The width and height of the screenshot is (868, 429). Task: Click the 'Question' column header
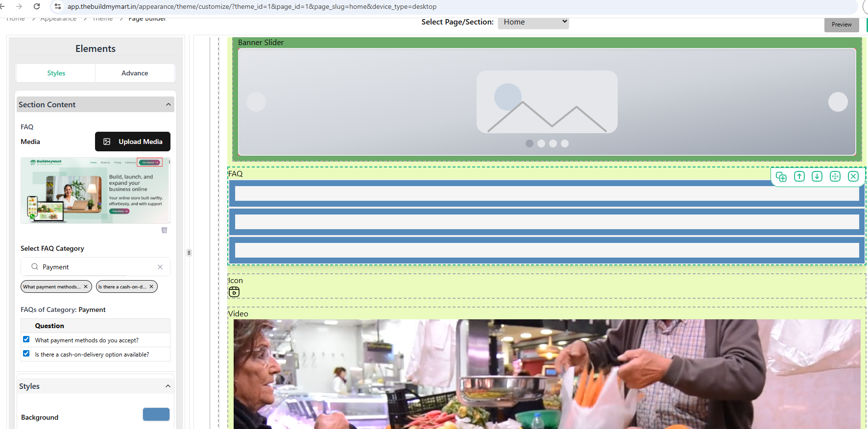[x=49, y=326]
